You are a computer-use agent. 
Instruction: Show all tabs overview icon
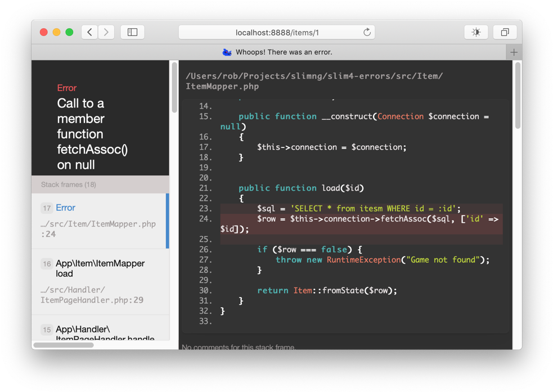(x=505, y=32)
